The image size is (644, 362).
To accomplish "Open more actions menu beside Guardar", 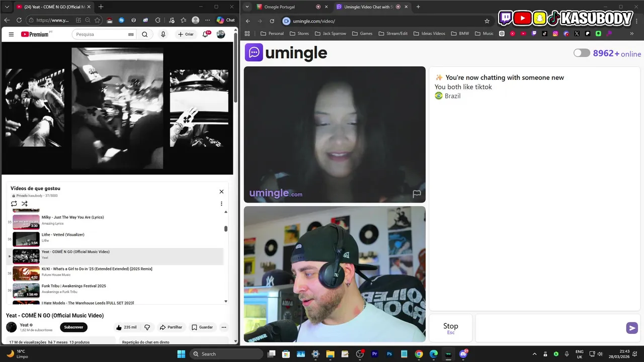I will [224, 327].
